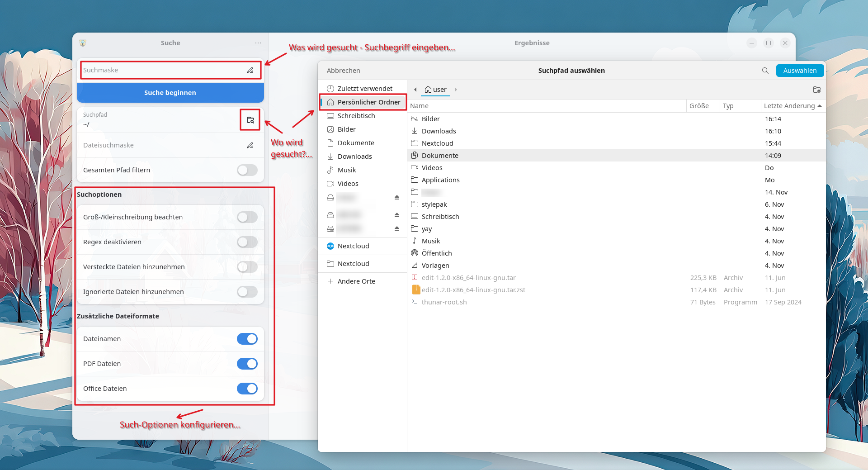
Task: Click the create new folder icon
Action: coord(816,90)
